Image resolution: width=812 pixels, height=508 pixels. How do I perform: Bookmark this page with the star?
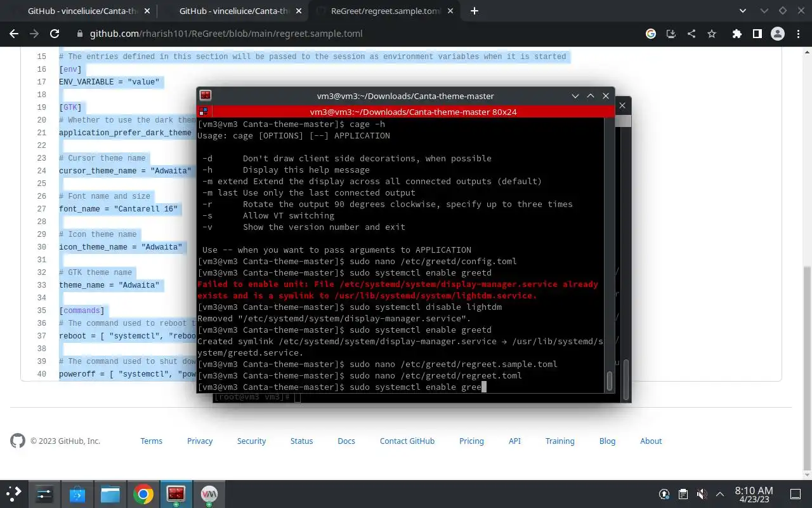pyautogui.click(x=712, y=34)
